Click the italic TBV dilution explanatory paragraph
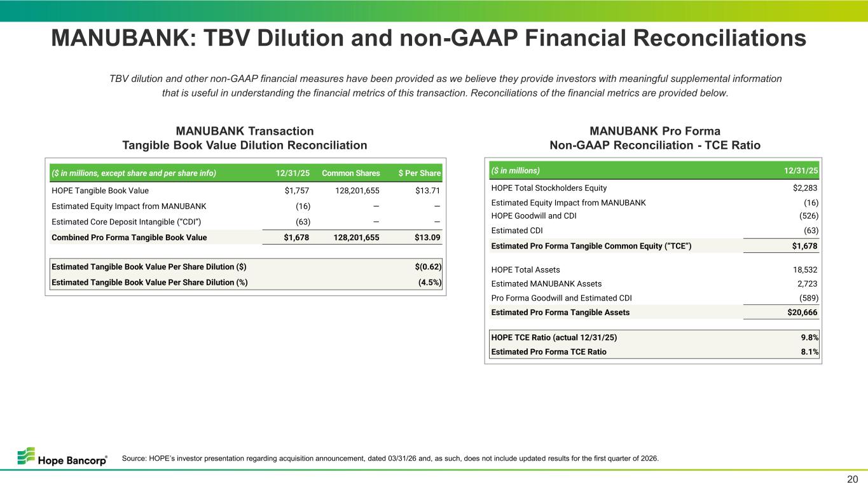 click(x=445, y=86)
